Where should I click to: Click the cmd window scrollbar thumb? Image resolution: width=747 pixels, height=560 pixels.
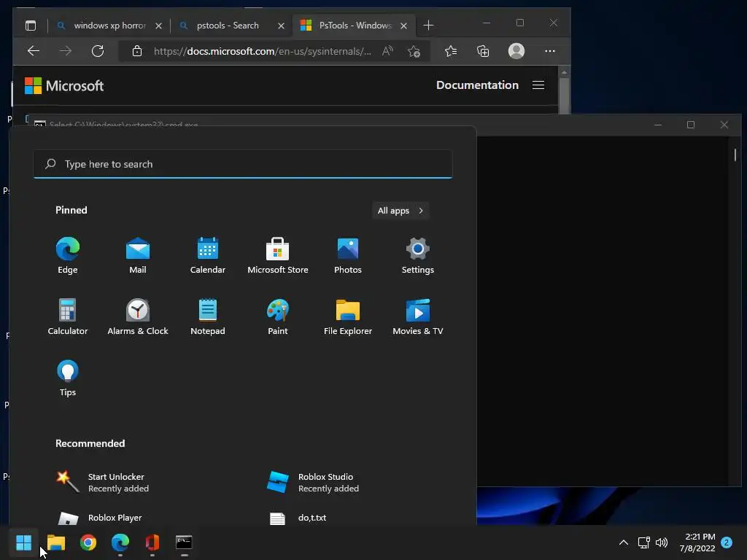735,155
